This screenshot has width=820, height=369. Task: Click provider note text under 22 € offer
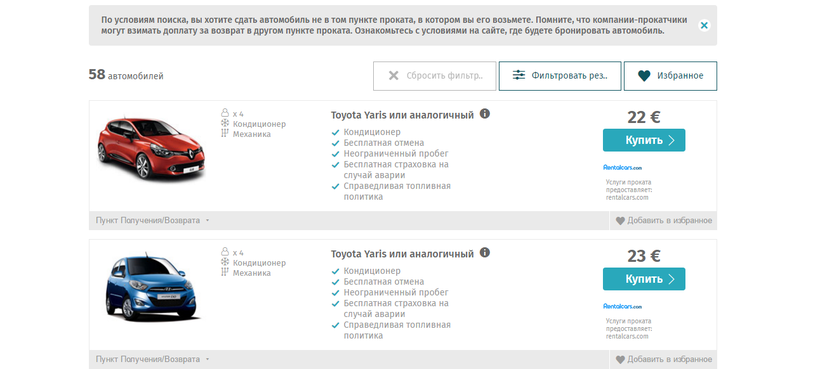[629, 190]
